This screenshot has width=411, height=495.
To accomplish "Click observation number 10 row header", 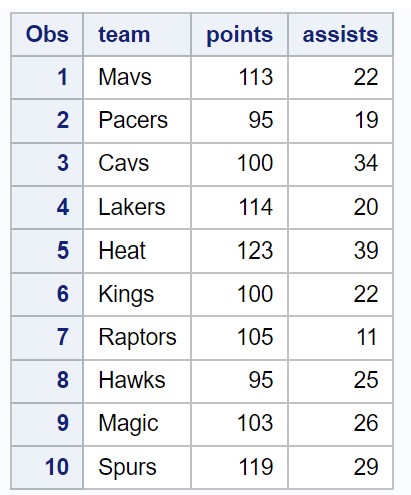I will pyautogui.click(x=47, y=467).
